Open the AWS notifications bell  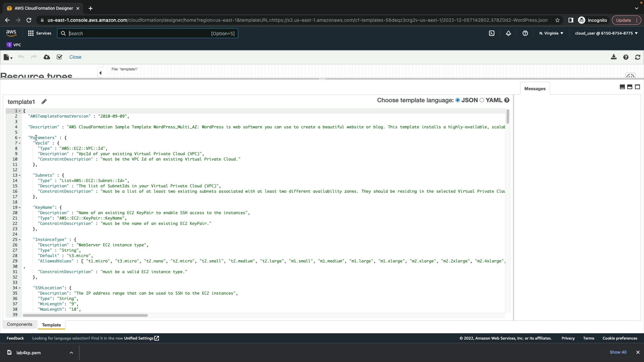click(508, 33)
